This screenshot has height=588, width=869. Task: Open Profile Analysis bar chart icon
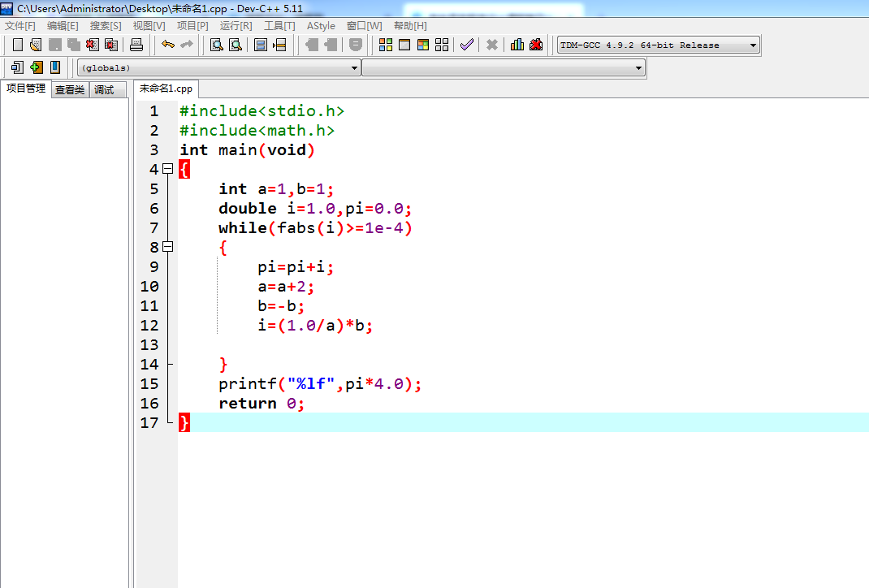click(x=517, y=45)
